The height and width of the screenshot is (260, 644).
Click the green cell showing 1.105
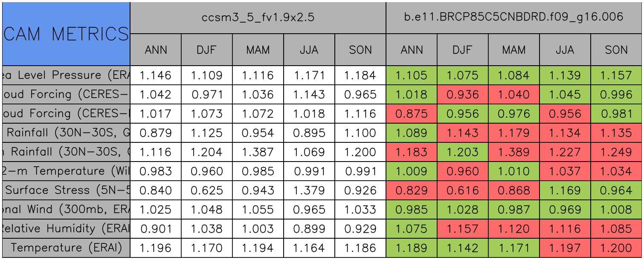pos(412,75)
